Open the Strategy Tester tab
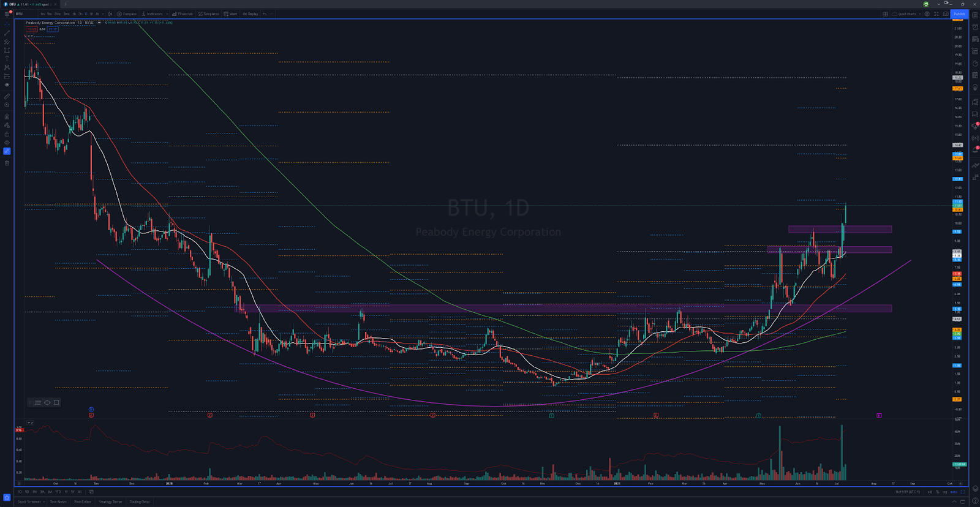The image size is (980, 507). pyautogui.click(x=111, y=501)
